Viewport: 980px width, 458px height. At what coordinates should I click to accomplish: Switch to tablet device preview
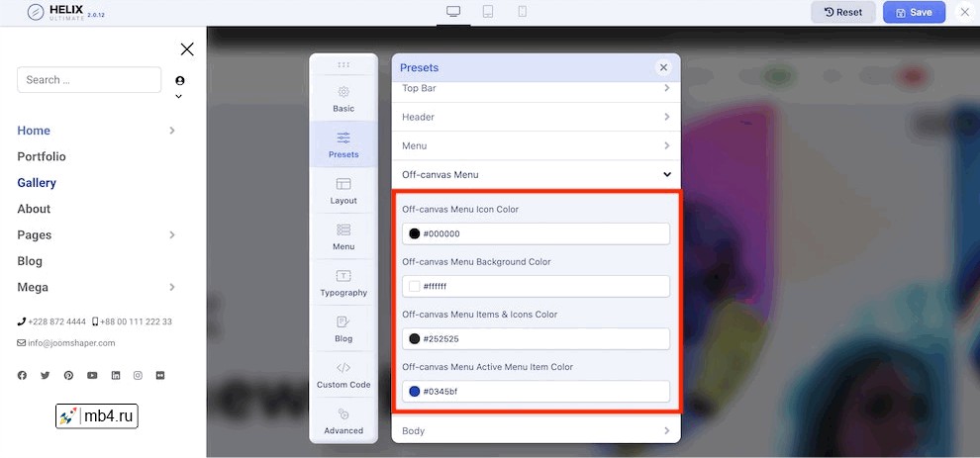tap(488, 12)
